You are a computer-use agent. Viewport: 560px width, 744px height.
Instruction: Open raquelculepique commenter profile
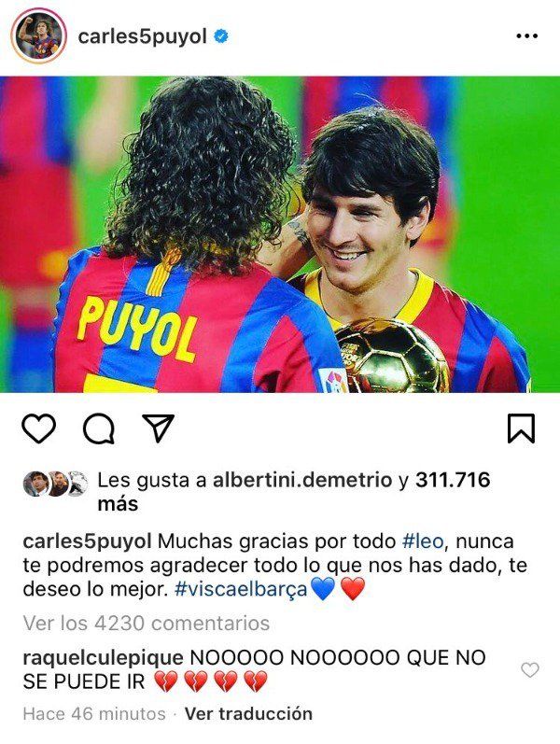(x=103, y=658)
